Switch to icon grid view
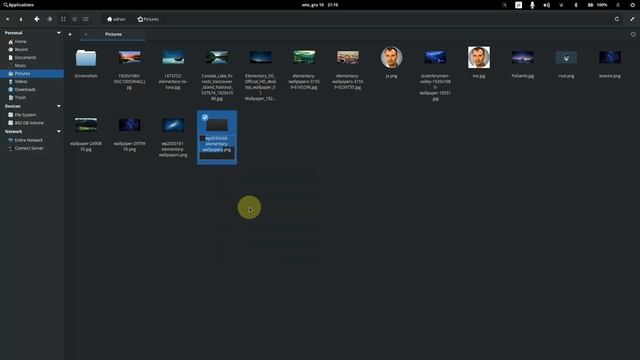The width and height of the screenshot is (640, 360). (63, 19)
